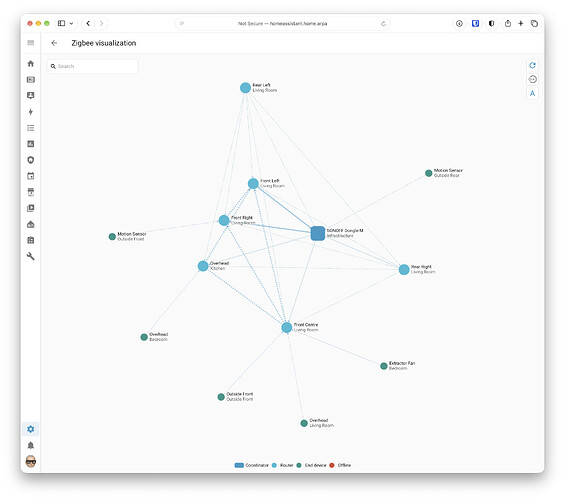Open Safari downloads icon
This screenshot has width=564, height=500.
[459, 23]
